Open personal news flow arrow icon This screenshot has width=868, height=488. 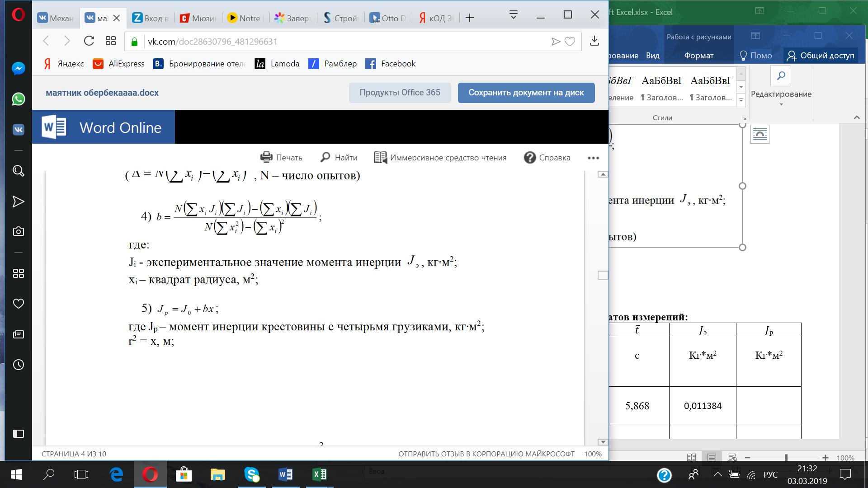point(19,202)
